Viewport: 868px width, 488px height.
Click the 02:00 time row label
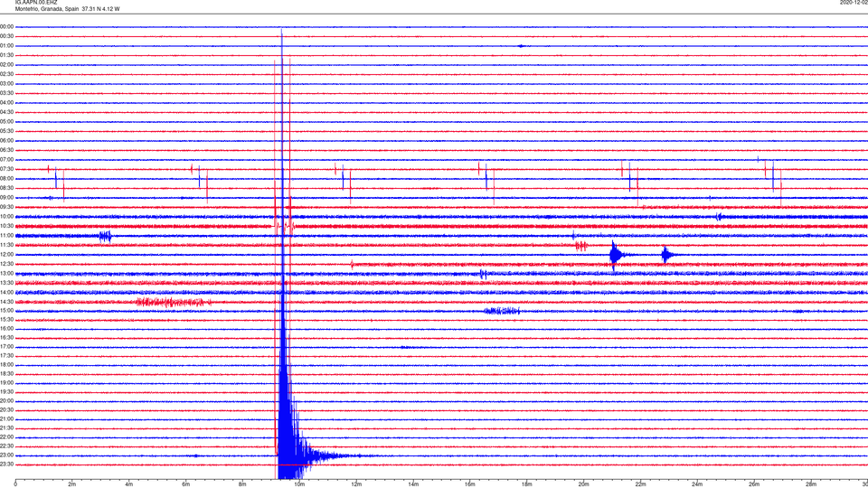click(x=6, y=65)
